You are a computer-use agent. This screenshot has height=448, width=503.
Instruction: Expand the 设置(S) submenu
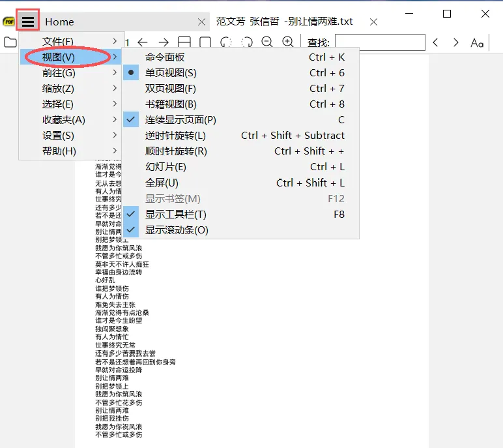coord(71,135)
